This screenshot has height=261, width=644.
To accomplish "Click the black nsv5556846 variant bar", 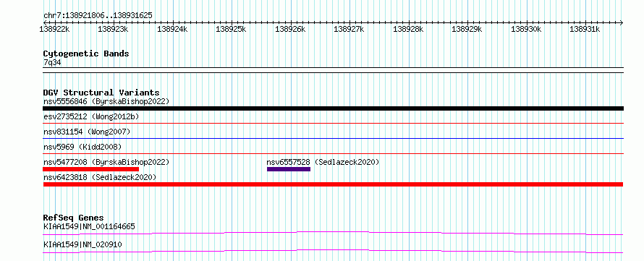I will click(x=333, y=108).
